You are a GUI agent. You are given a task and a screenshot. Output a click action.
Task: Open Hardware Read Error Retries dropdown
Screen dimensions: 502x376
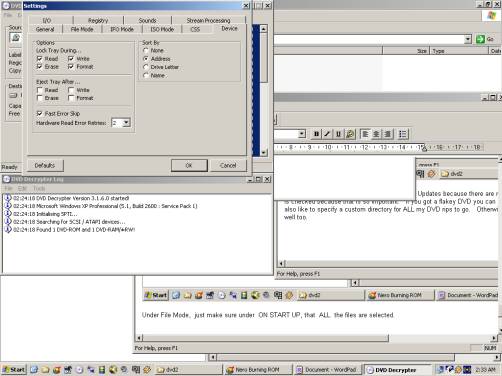[x=126, y=123]
